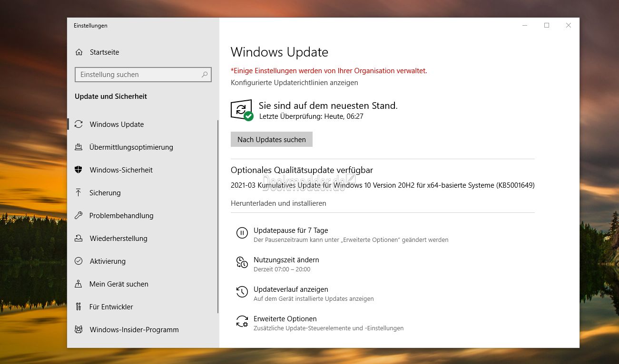Click the Derzeit 07:00 – 20:00 text
The height and width of the screenshot is (364, 619).
click(282, 269)
